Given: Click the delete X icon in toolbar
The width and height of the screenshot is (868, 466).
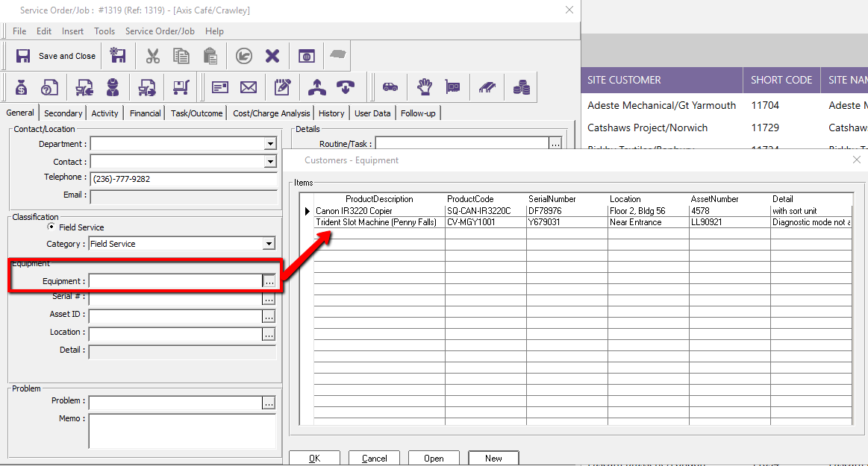Looking at the screenshot, I should (x=272, y=56).
